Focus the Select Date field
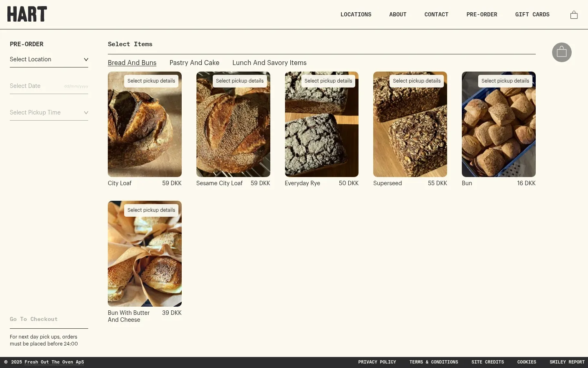This screenshot has height=368, width=588. click(x=49, y=86)
